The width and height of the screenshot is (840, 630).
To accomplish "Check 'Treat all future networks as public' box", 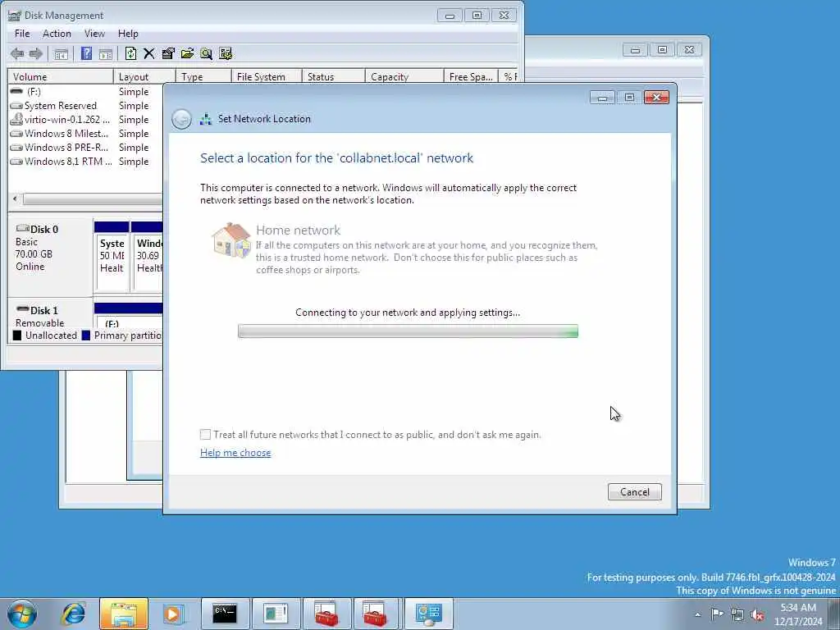I will pos(205,435).
